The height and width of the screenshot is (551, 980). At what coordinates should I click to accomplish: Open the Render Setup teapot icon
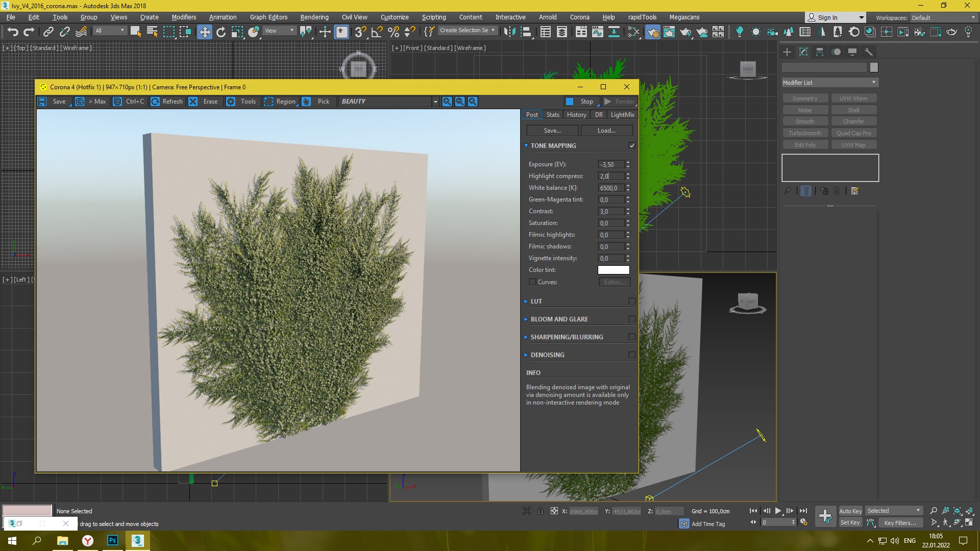tap(652, 32)
